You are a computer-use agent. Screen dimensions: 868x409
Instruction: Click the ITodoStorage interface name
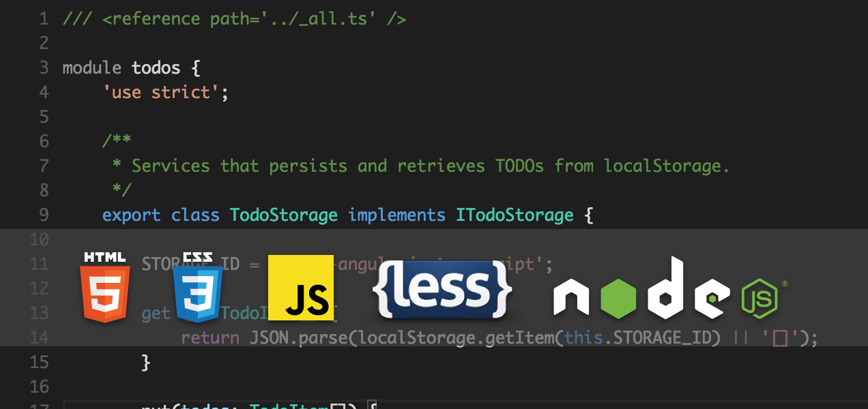click(x=515, y=215)
